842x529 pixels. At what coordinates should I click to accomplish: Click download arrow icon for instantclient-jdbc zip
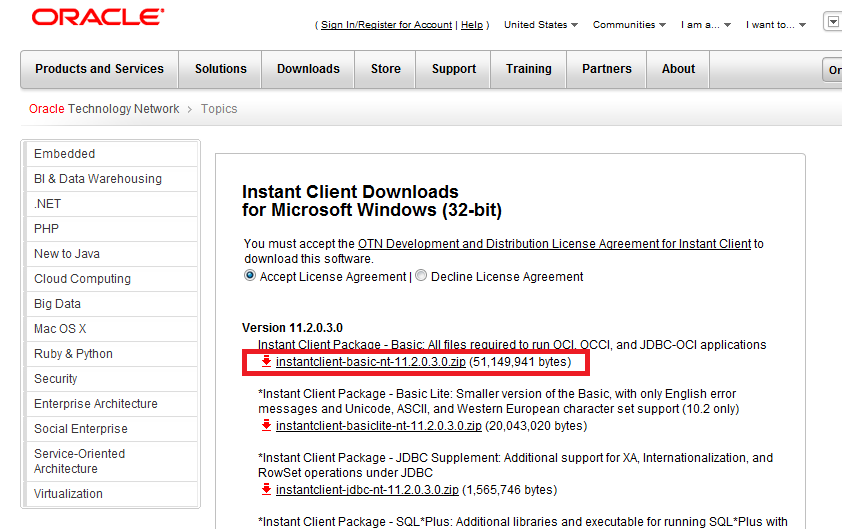coord(266,489)
